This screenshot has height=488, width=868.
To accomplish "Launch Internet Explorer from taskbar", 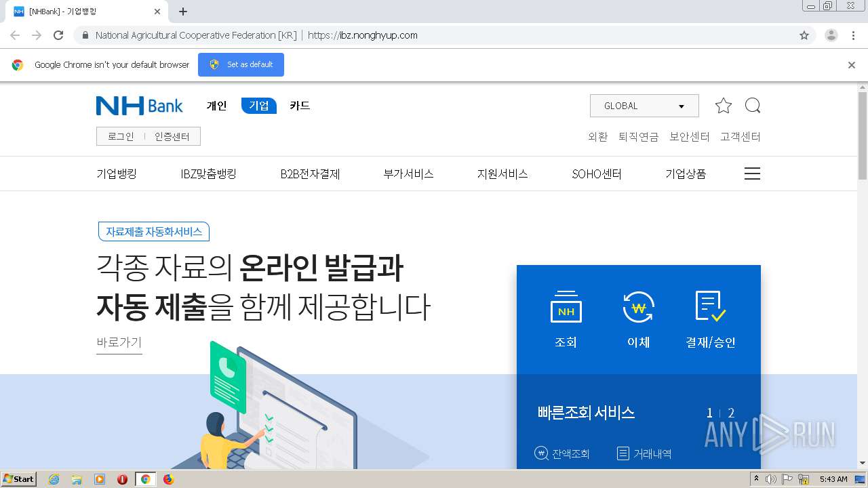I will (x=54, y=479).
